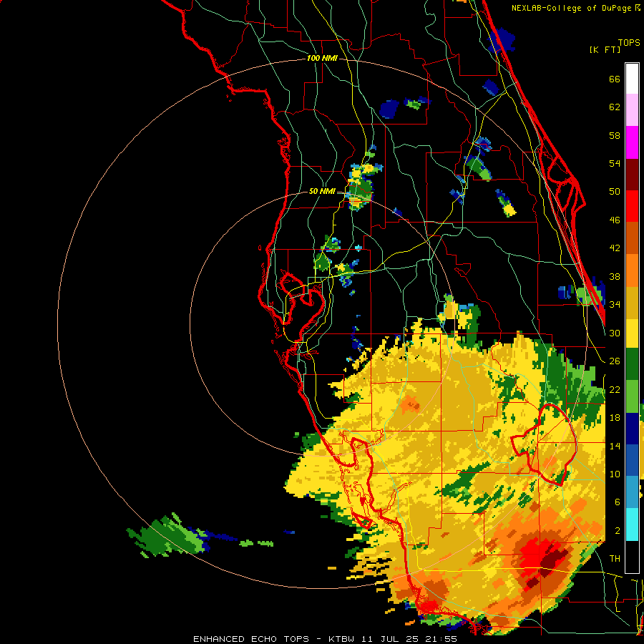This screenshot has width=644, height=644.
Task: Pick the light green legend swatch
Action: click(x=632, y=396)
